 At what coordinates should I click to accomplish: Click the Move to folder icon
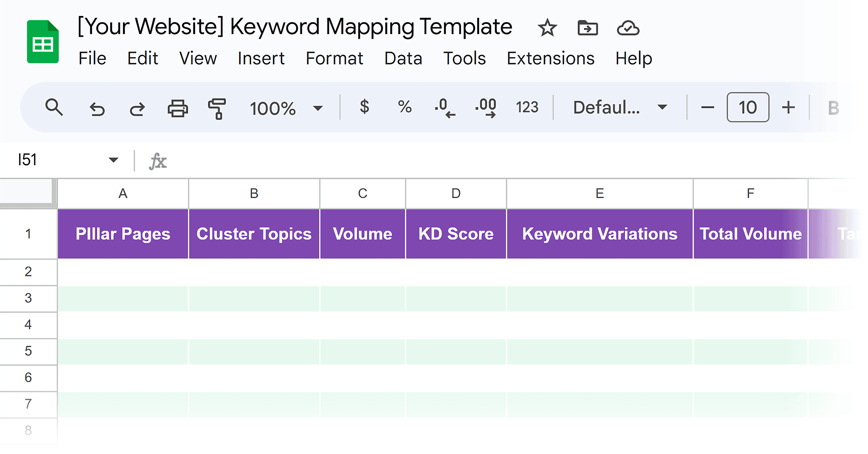click(588, 28)
